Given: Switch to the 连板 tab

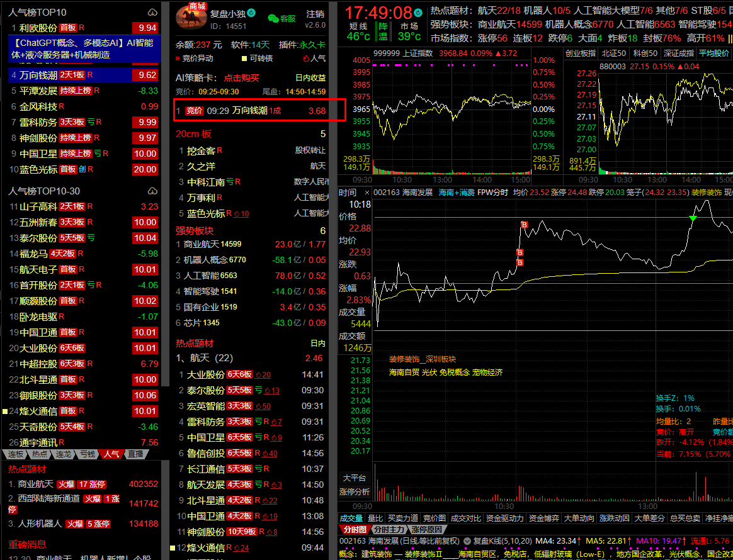Looking at the screenshot, I should point(16,454).
